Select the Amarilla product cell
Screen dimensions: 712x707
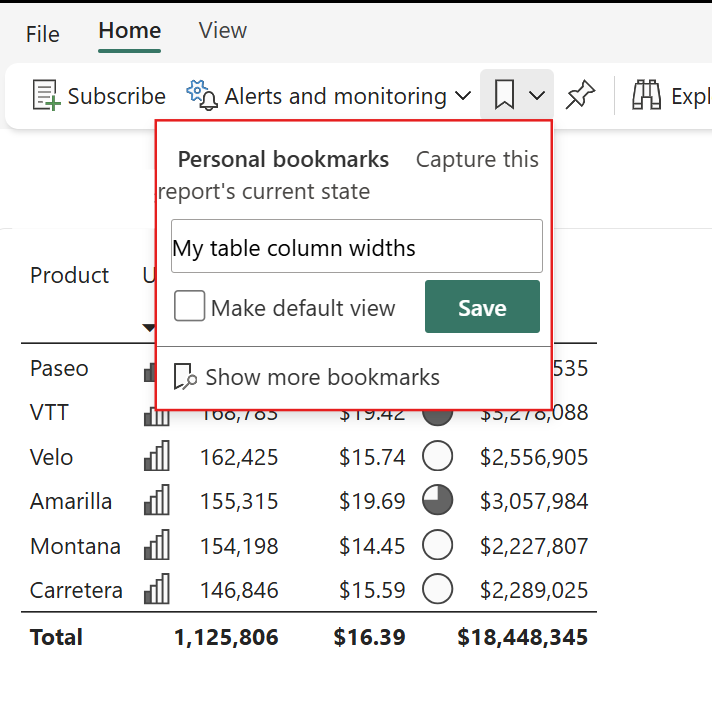(71, 502)
